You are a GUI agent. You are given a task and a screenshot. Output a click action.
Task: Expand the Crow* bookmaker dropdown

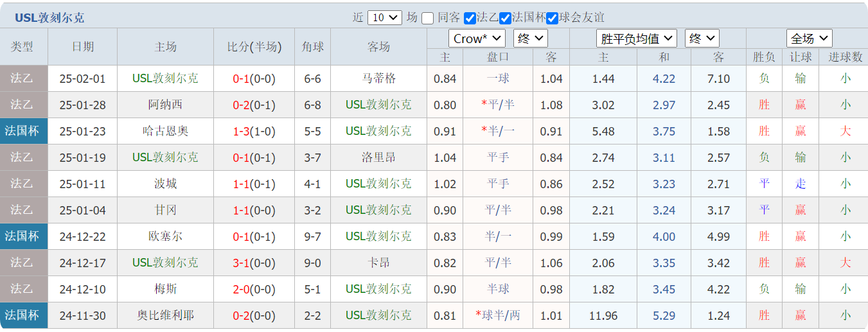coord(477,39)
